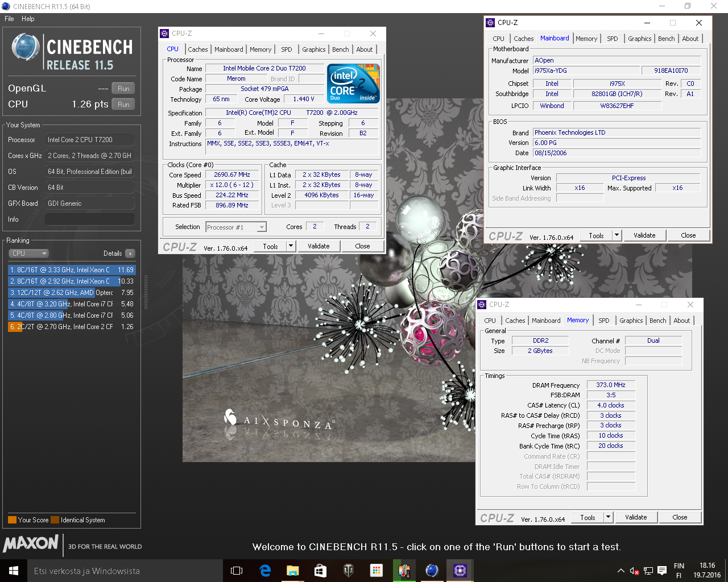
Task: Select ranking row 2C/2T @ 2.70 GHz
Action: [72, 327]
